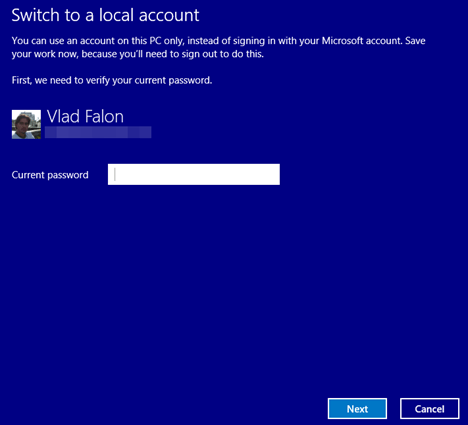Click the blurred email under Vlad Falon
Image resolution: width=468 pixels, height=425 pixels.
click(x=98, y=132)
